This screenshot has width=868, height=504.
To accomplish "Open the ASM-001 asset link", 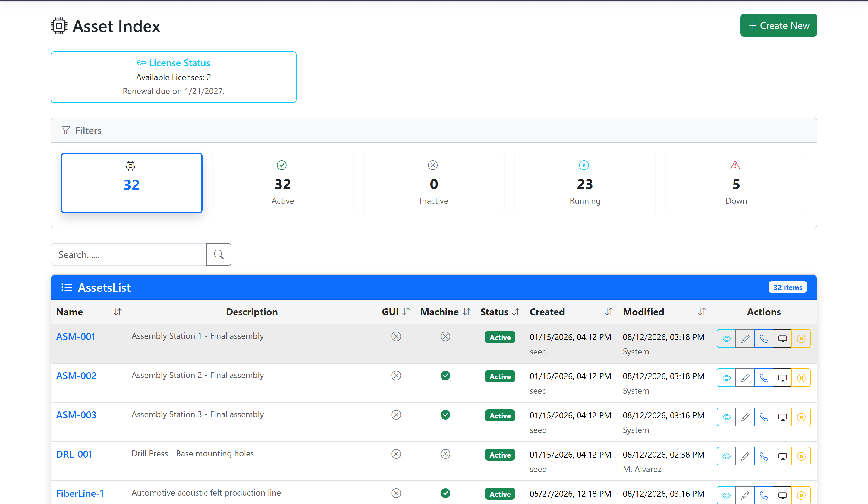I will click(x=76, y=337).
